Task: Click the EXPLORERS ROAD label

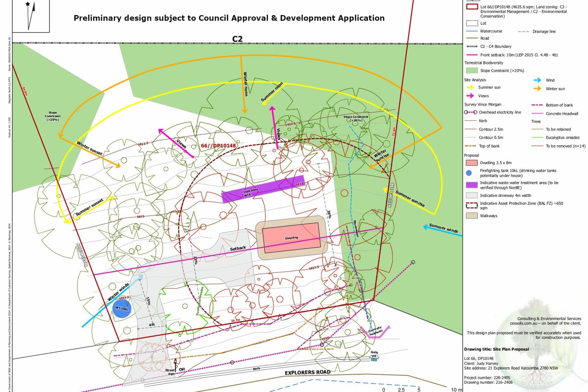Action: click(x=307, y=372)
